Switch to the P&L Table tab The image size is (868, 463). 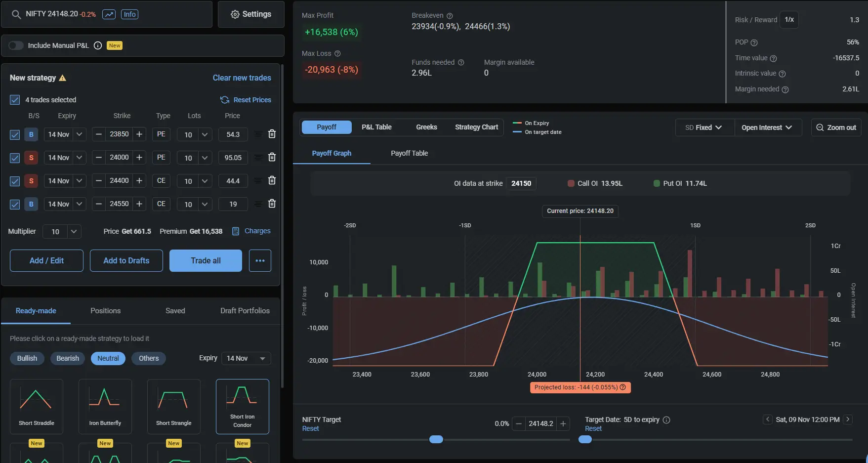pos(376,127)
